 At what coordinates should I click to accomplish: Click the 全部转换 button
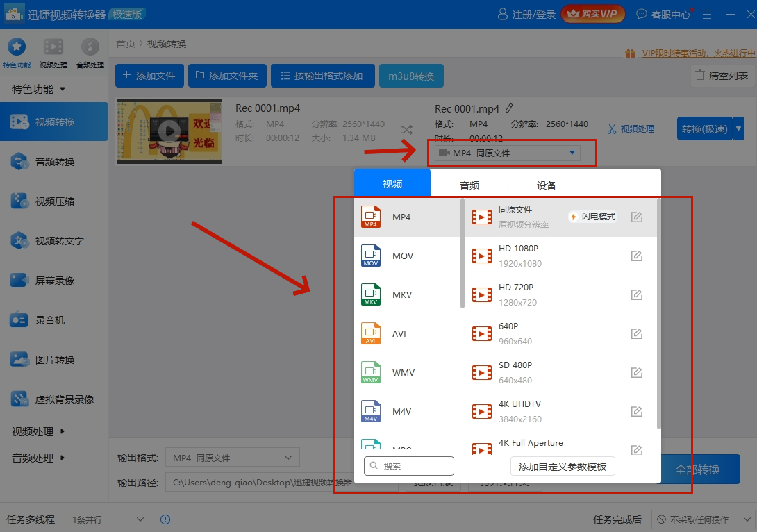coord(697,469)
